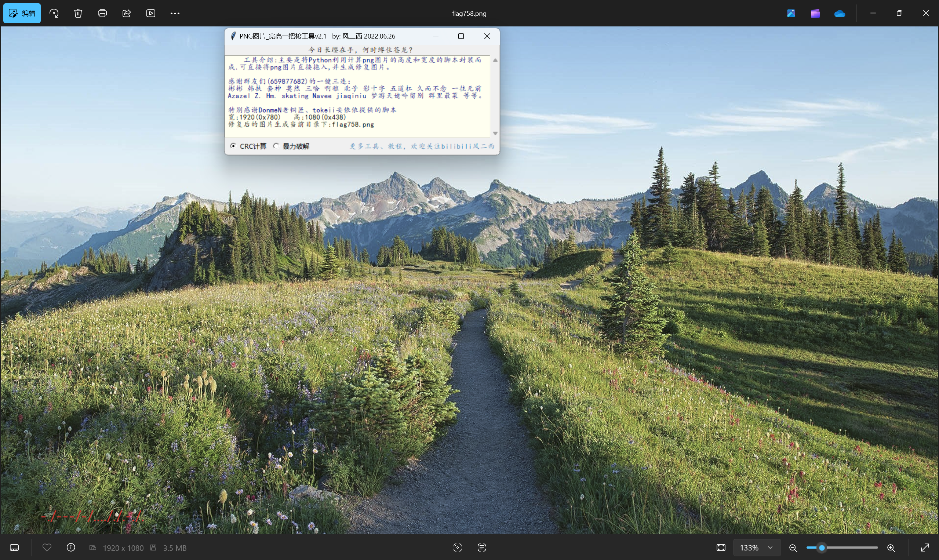Minimize the Photos window
The height and width of the screenshot is (560, 939).
(873, 13)
